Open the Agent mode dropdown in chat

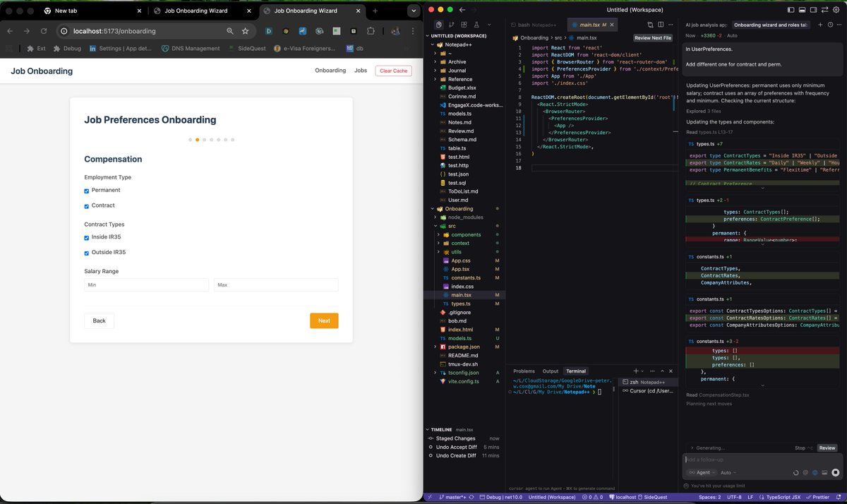pos(702,472)
